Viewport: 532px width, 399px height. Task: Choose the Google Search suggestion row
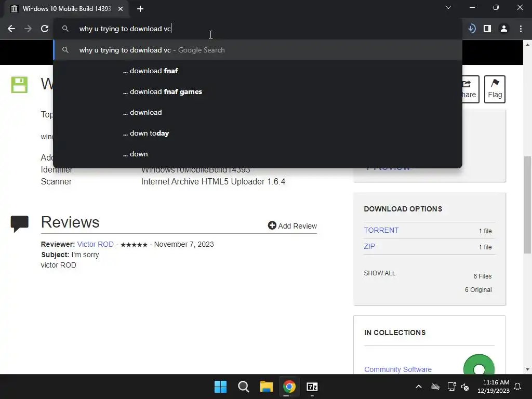pos(258,50)
